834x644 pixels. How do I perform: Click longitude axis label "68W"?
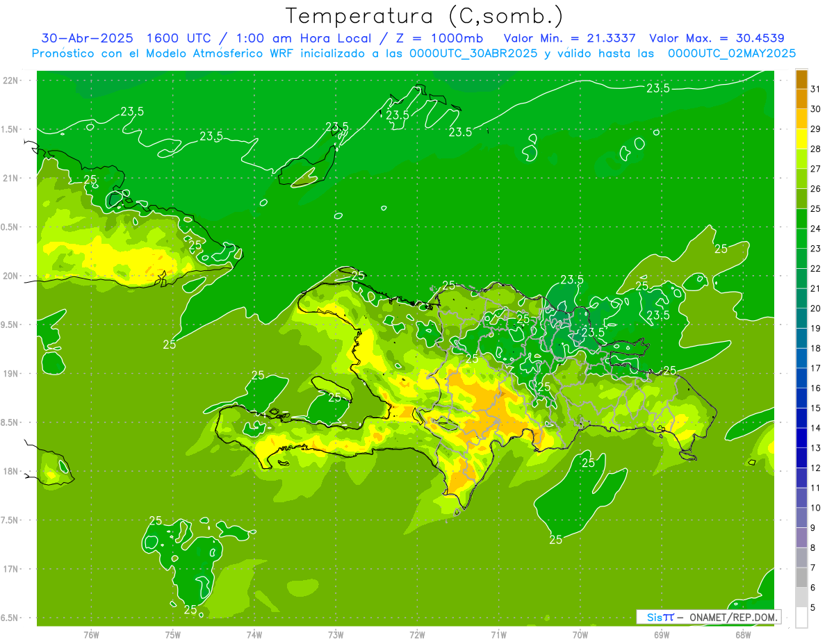coord(743,635)
